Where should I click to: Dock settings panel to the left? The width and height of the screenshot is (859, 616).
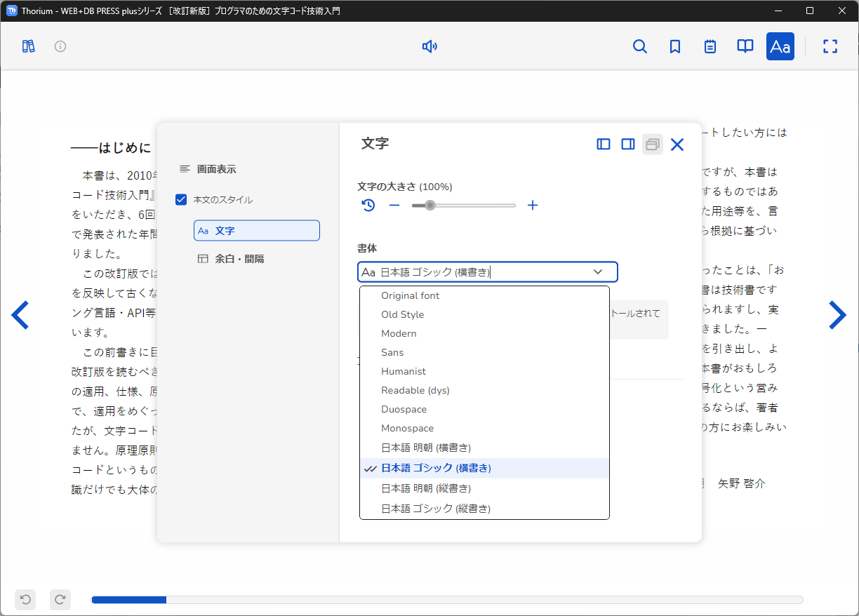click(604, 144)
